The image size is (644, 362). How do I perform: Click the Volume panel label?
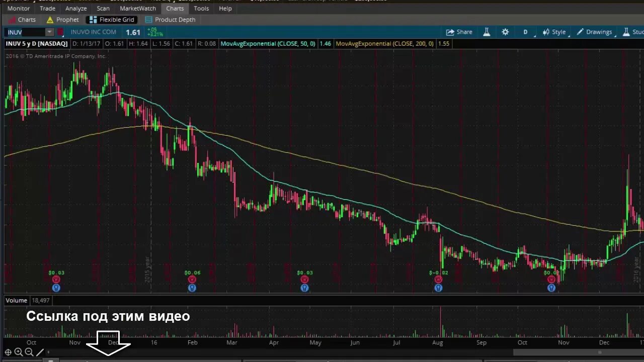point(16,300)
